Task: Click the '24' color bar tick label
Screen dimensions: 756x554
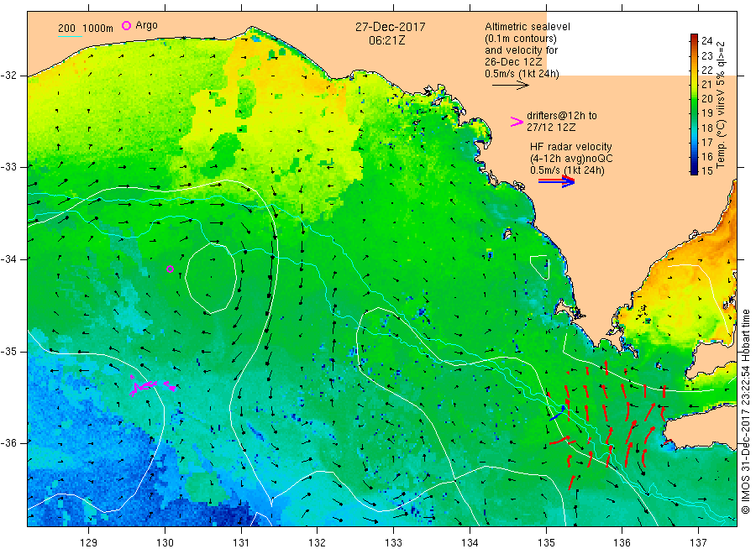Action: [706, 41]
